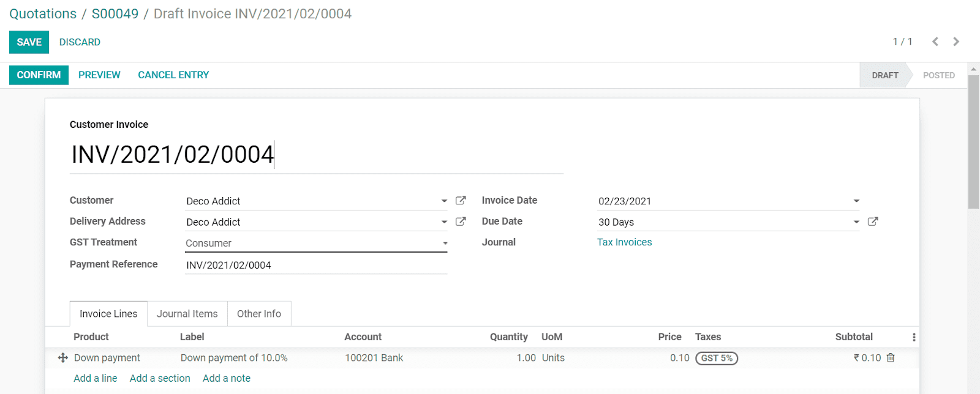The width and height of the screenshot is (980, 394).
Task: Add a section to invoice lines
Action: tap(160, 378)
